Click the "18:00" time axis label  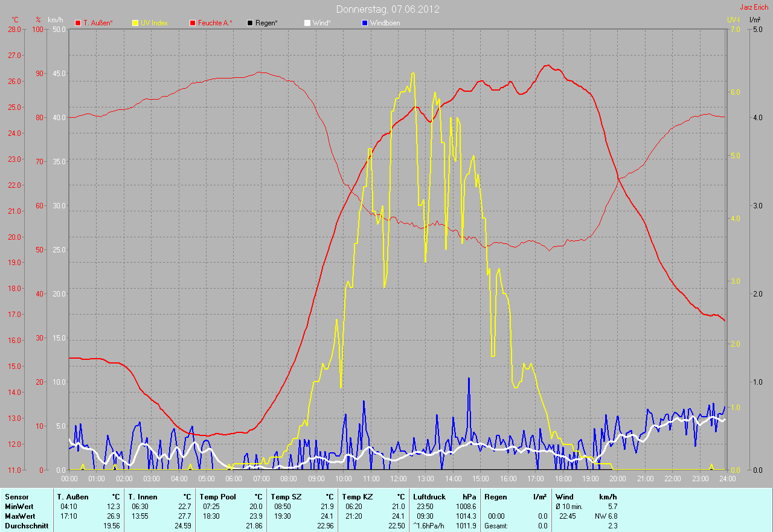[563, 479]
